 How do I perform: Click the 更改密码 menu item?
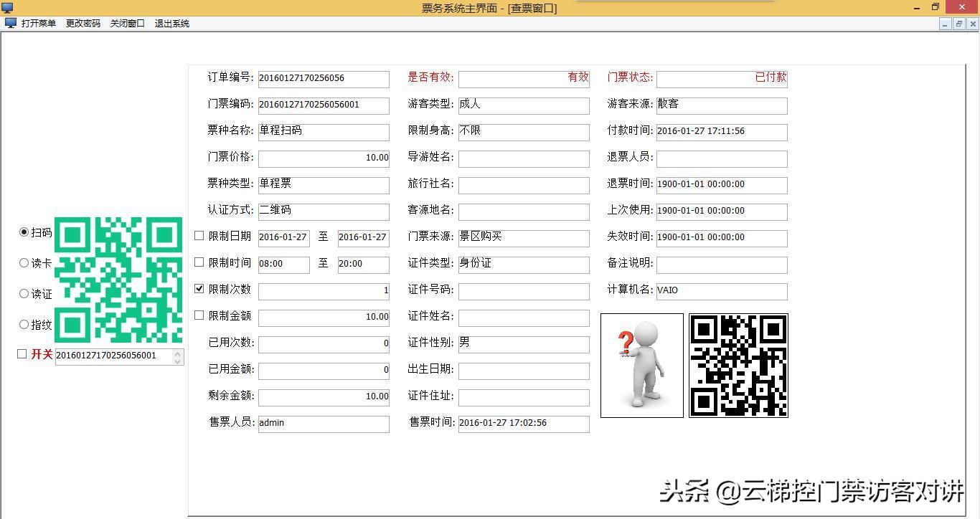(x=83, y=23)
